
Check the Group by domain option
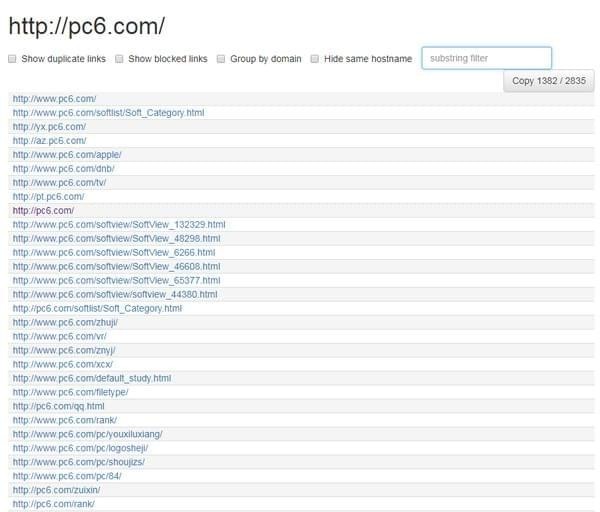[221, 59]
